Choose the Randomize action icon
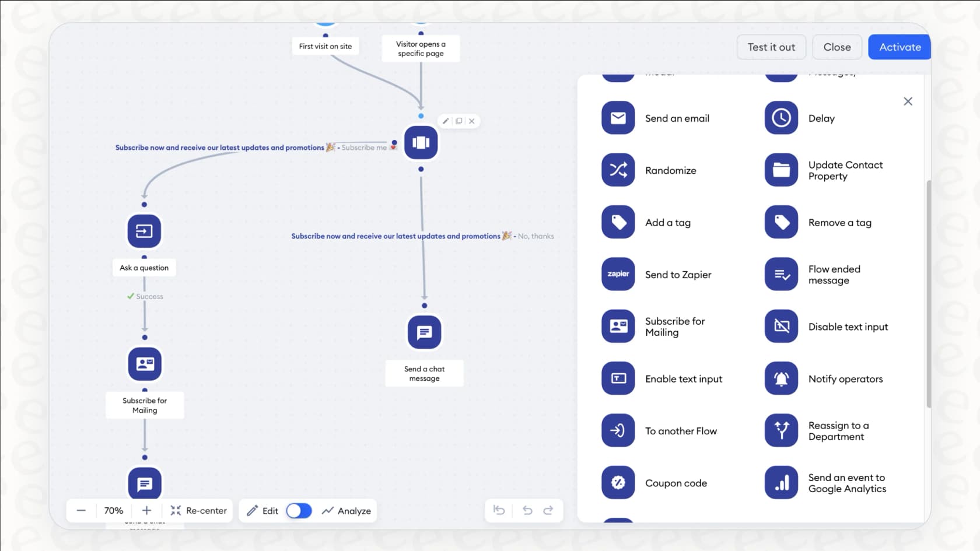This screenshot has height=551, width=980. click(x=618, y=170)
